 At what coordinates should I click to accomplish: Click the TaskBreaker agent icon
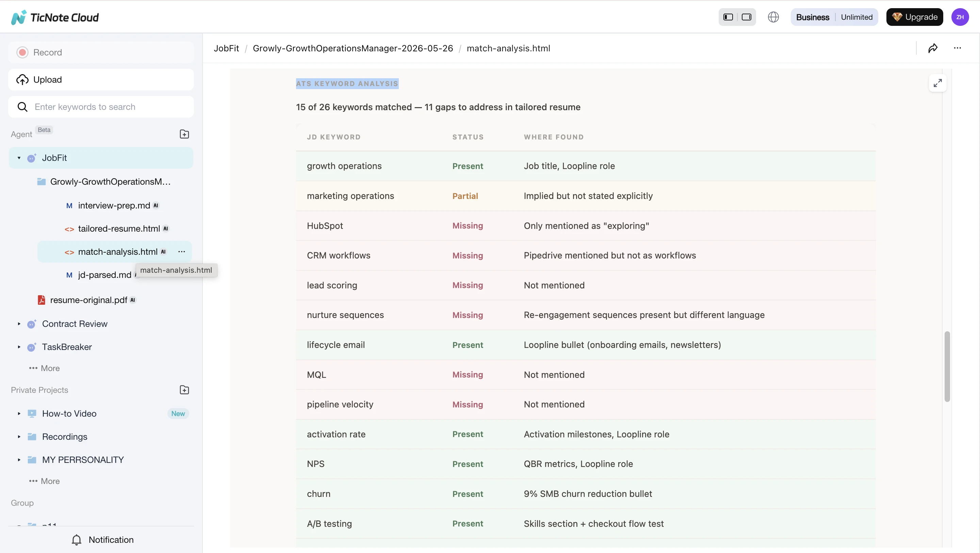click(32, 347)
